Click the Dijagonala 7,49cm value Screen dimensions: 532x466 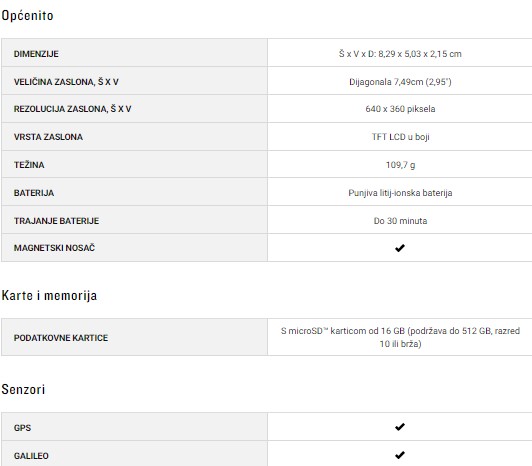point(400,82)
